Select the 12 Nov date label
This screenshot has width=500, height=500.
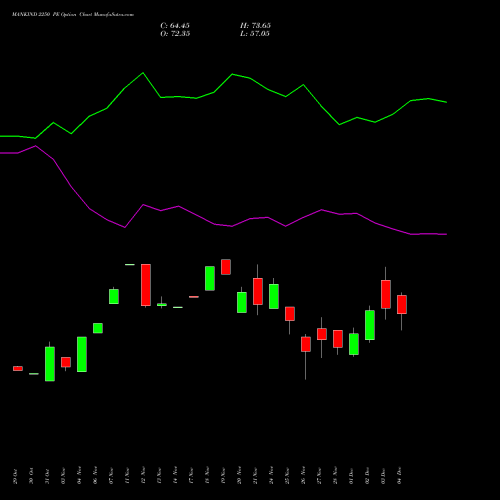pos(143,476)
